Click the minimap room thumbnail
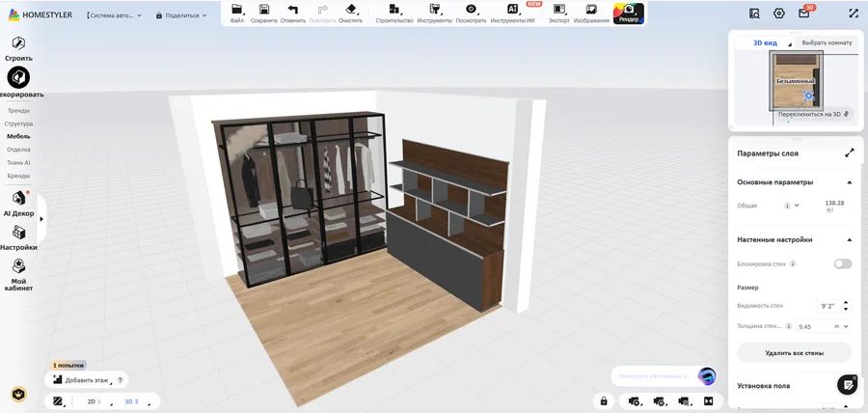The width and height of the screenshot is (868, 413). coord(796,80)
